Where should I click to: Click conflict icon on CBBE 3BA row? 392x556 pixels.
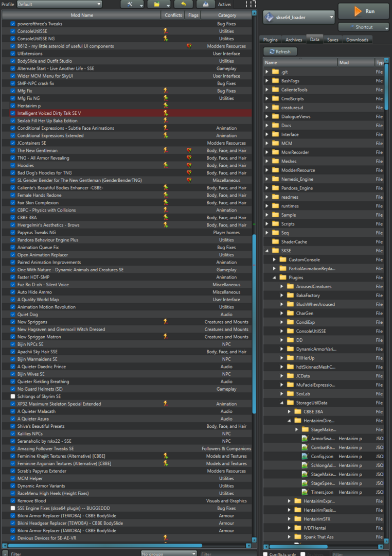(x=166, y=217)
